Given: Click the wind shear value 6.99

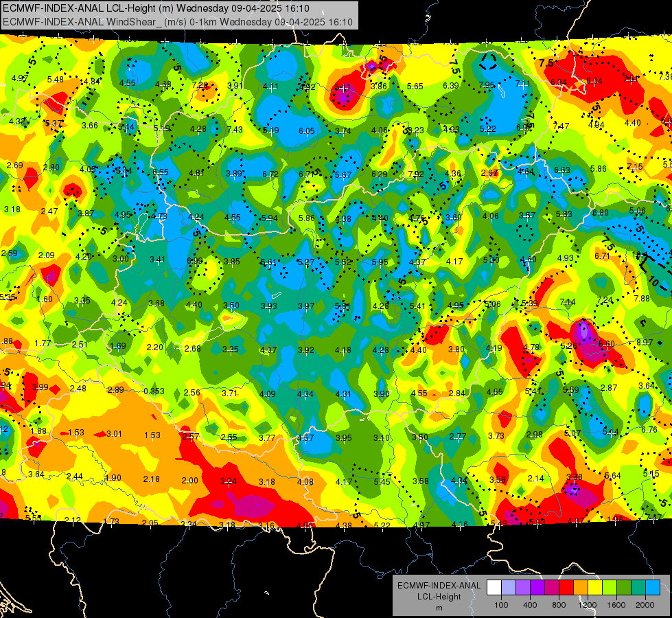Looking at the screenshot, I should coord(195,260).
